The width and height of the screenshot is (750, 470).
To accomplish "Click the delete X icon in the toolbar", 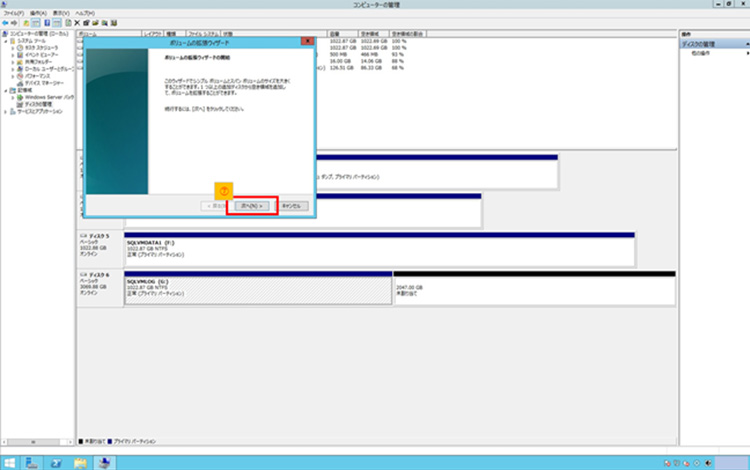I will pyautogui.click(x=78, y=22).
